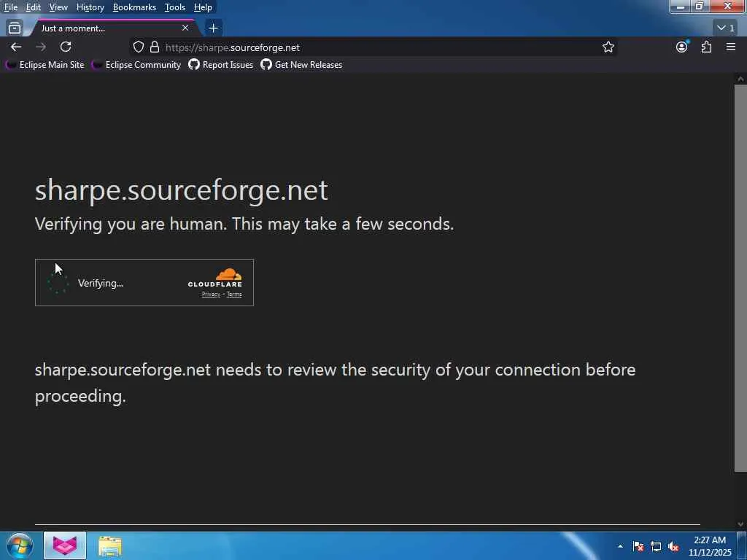Open the Bookmarks menu
This screenshot has width=747, height=560.
[134, 7]
